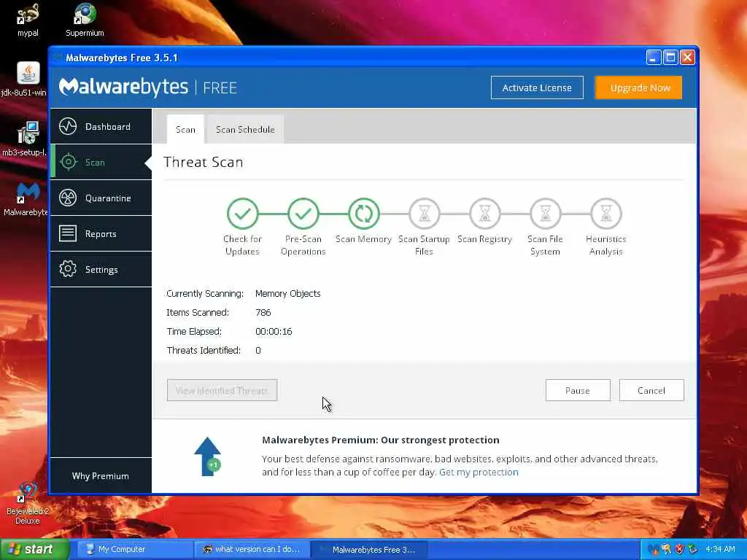
Task: Select the Scan crosshair icon in sidebar
Action: tap(68, 163)
